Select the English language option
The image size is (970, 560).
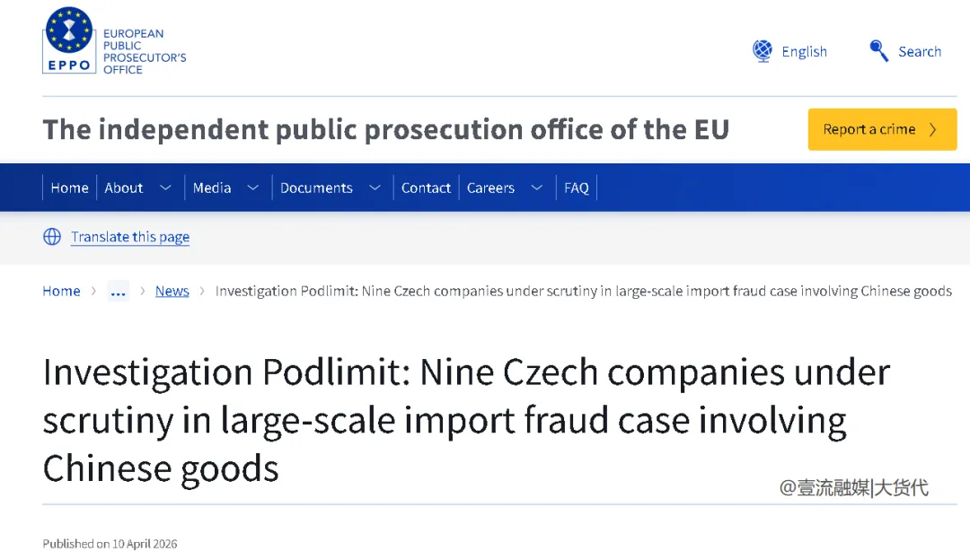pyautogui.click(x=804, y=51)
